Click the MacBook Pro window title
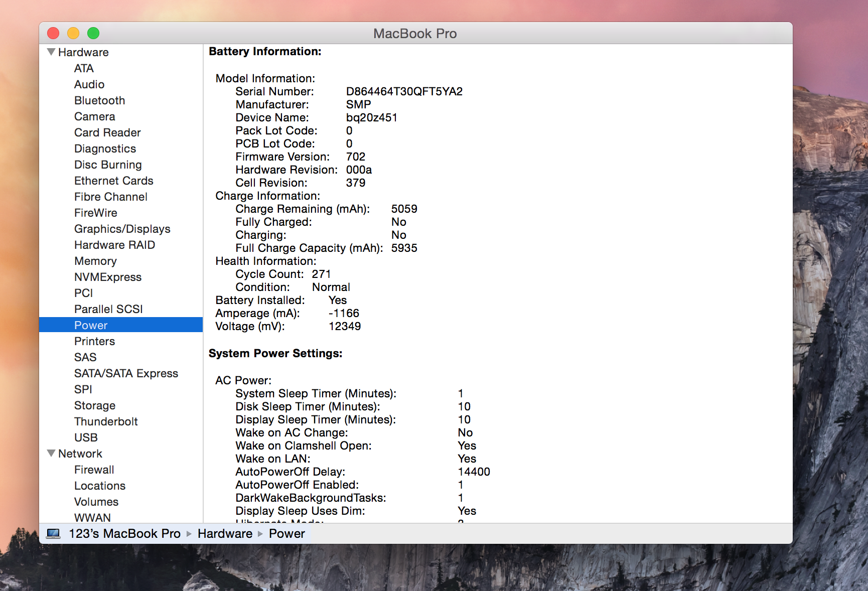 click(x=415, y=34)
